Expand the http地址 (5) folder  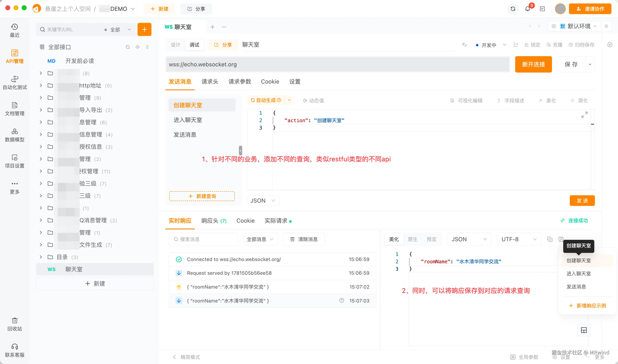click(41, 85)
